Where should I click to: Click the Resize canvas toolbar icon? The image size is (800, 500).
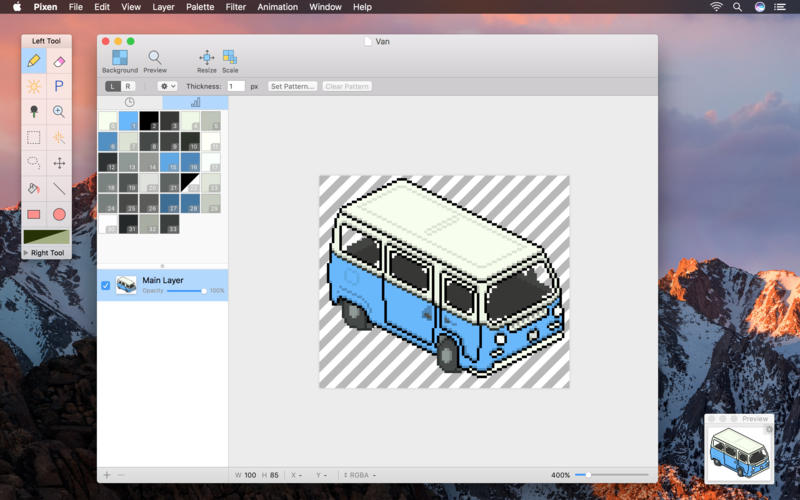[x=206, y=60]
